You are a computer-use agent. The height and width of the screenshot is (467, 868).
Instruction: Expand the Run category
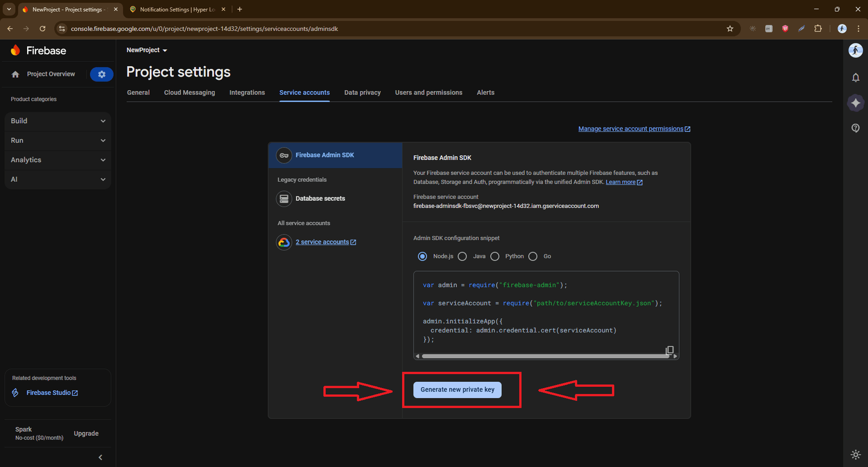pyautogui.click(x=58, y=141)
